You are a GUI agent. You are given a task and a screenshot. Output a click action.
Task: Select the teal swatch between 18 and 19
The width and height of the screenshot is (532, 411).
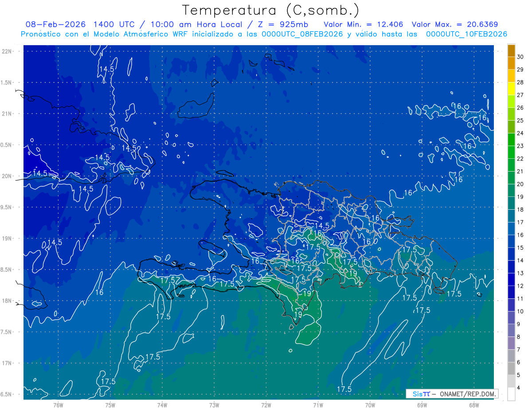[511, 204]
